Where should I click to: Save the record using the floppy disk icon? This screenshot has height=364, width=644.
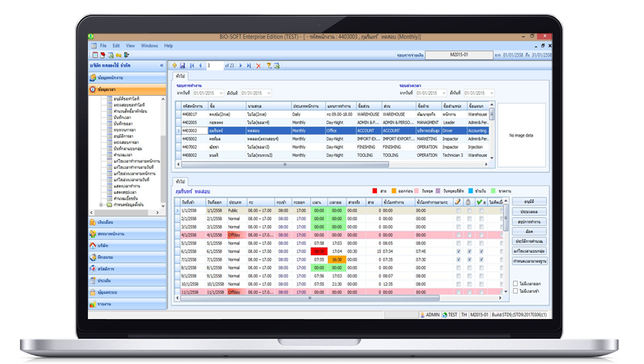coord(182,66)
